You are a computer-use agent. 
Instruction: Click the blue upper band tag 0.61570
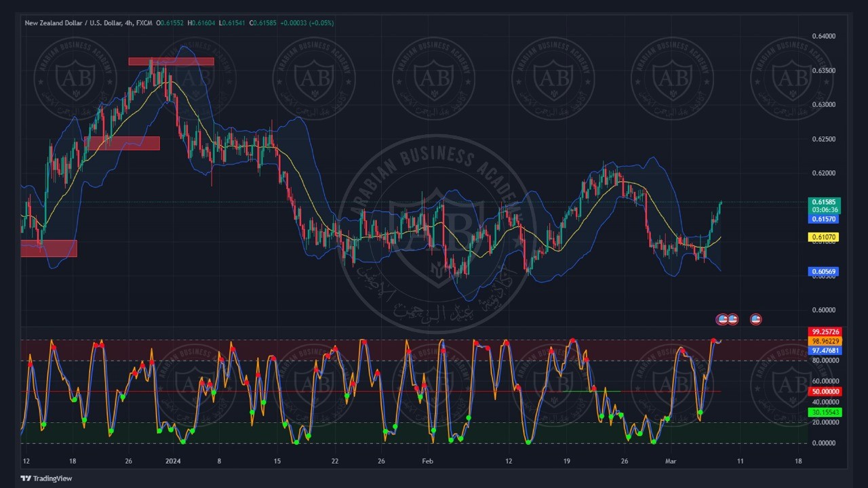[825, 219]
